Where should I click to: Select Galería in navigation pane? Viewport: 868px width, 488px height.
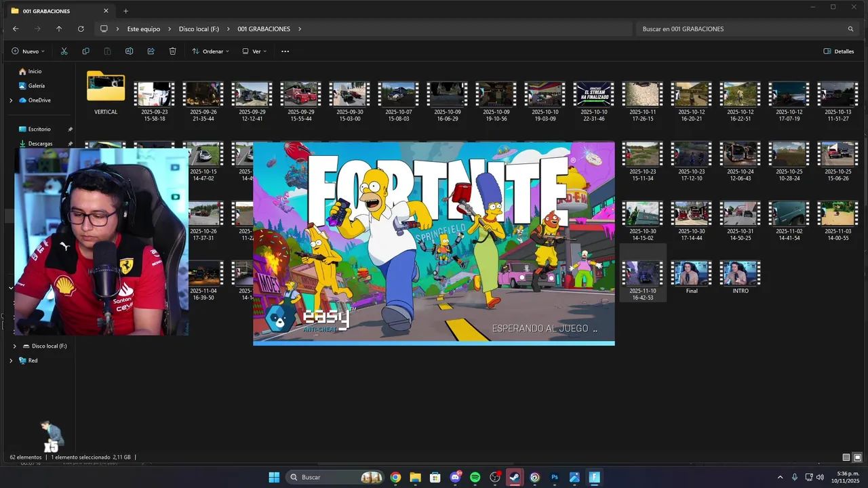(x=37, y=86)
